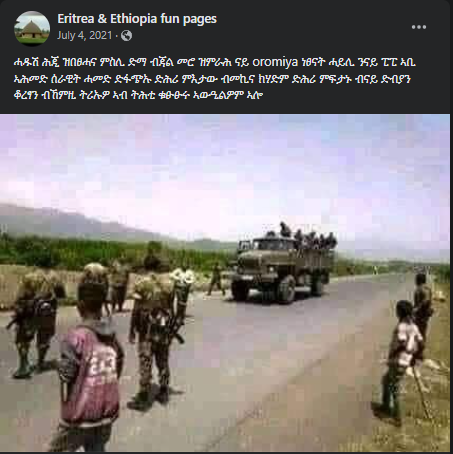Open the three-dot post options menu
The image size is (453, 454).
point(419,27)
